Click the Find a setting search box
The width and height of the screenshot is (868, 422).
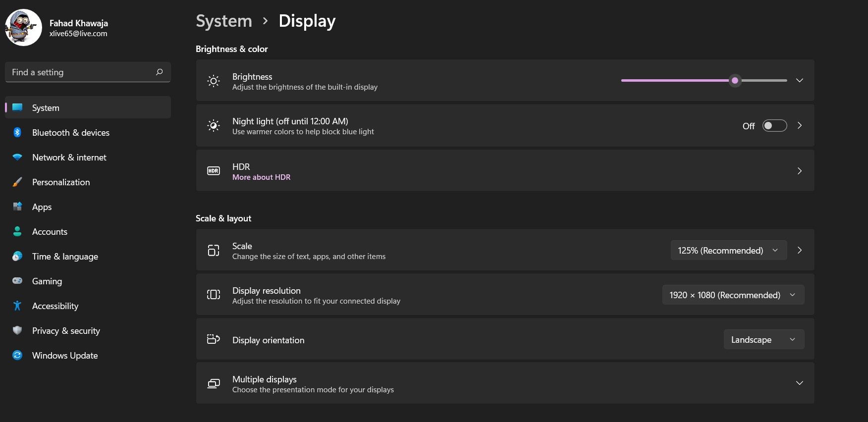82,72
